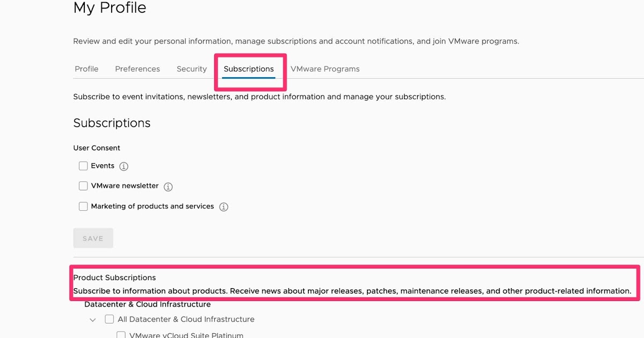The width and height of the screenshot is (644, 338).
Task: Click the Product Subscriptions heading
Action: [x=114, y=277]
